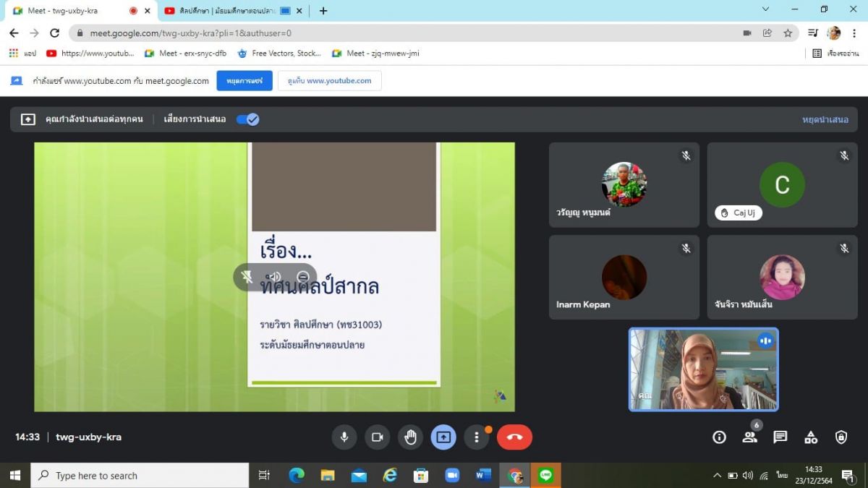Switch to the YouTube browser tab
The width and height of the screenshot is (868, 488).
[x=221, y=11]
